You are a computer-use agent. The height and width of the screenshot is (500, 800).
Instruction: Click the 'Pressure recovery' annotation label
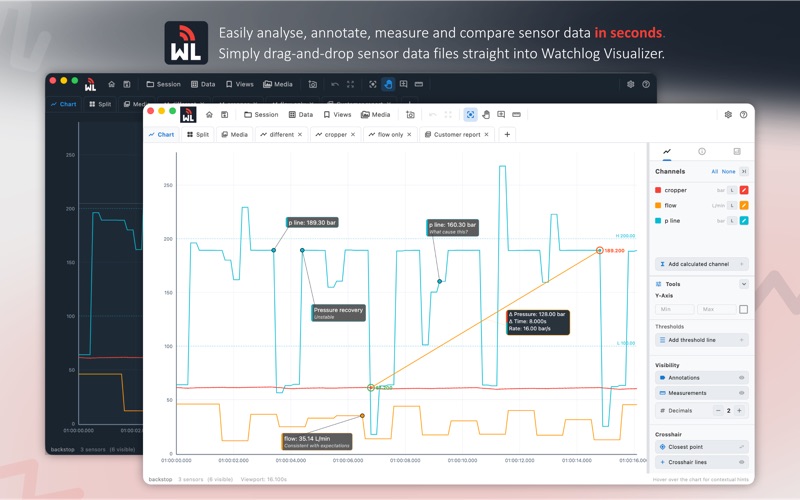(x=338, y=313)
